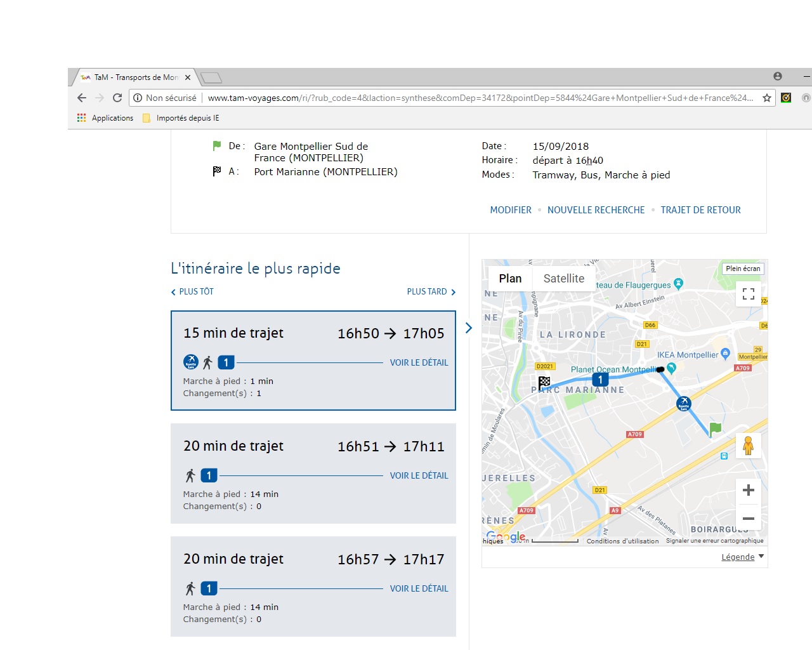
Task: Bookmark page with the star icon
Action: coord(767,98)
